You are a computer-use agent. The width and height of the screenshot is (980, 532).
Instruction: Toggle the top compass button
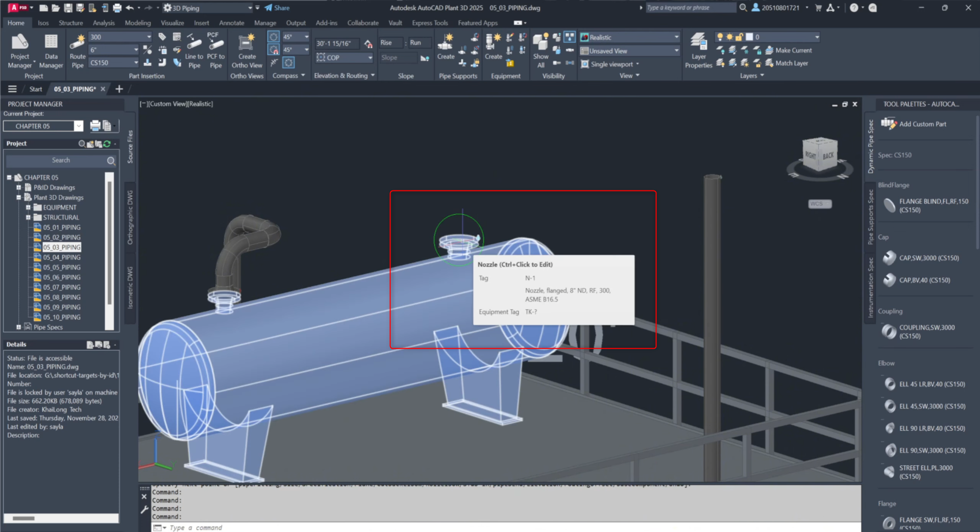click(x=274, y=37)
